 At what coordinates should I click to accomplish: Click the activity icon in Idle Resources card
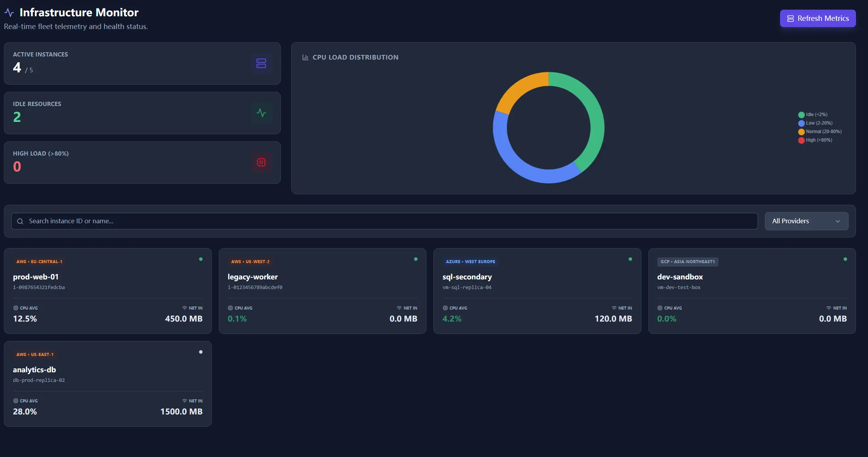[261, 113]
